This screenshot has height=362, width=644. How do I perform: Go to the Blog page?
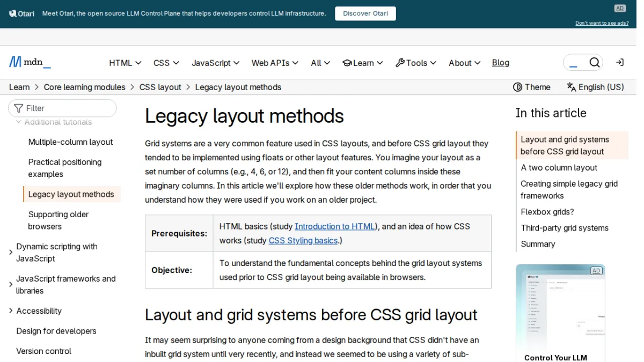pos(501,63)
